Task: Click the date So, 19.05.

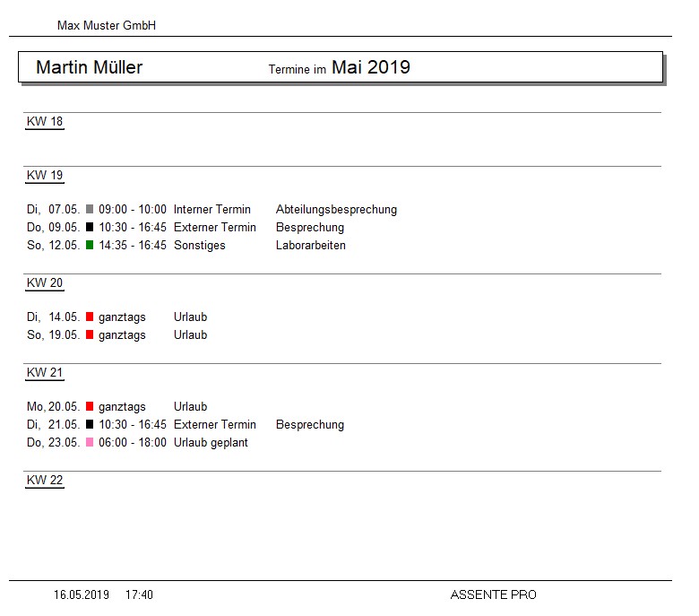Action: 54,335
